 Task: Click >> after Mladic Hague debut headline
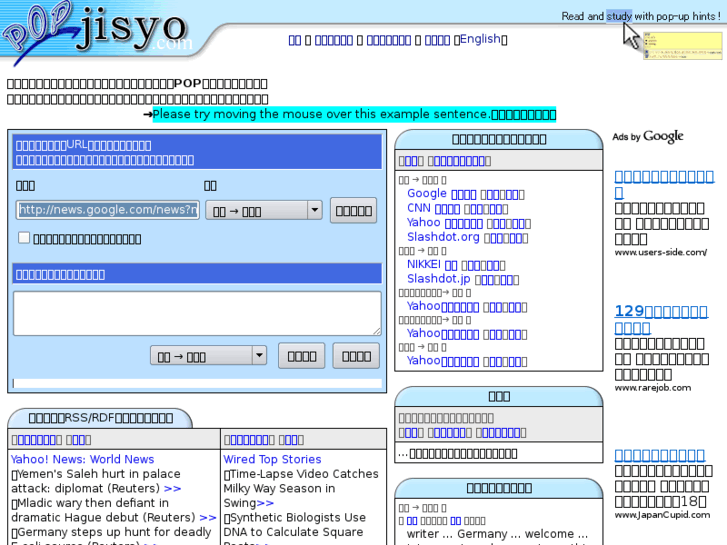[x=208, y=518]
